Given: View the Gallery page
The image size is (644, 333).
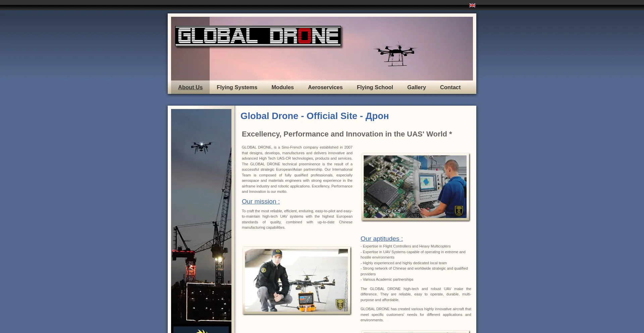Looking at the screenshot, I should (416, 87).
